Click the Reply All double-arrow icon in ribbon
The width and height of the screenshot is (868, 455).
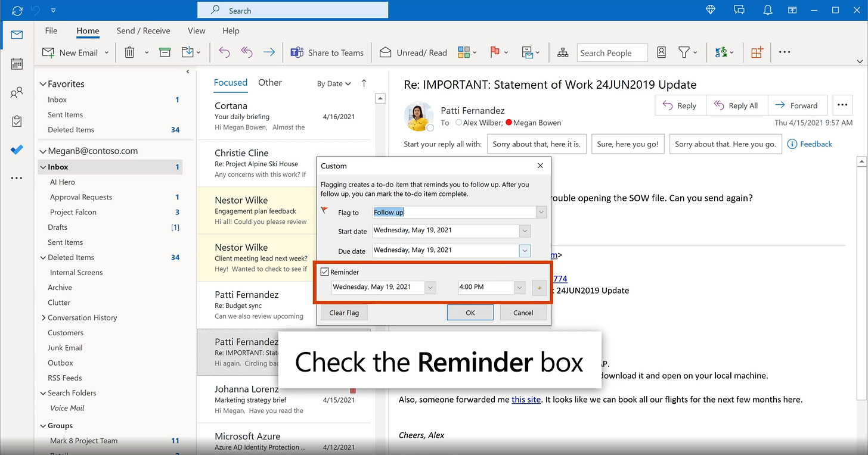click(247, 52)
